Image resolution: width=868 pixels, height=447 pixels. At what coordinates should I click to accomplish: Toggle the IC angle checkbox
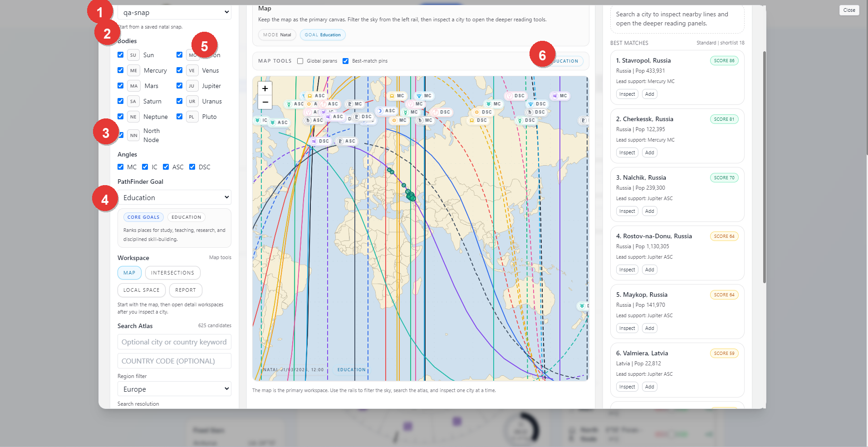145,167
